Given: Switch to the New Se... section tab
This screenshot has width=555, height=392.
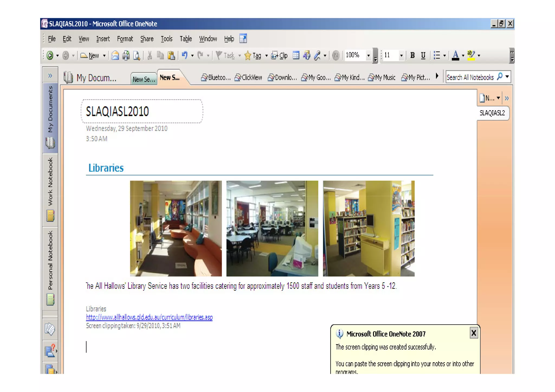Looking at the screenshot, I should (144, 79).
